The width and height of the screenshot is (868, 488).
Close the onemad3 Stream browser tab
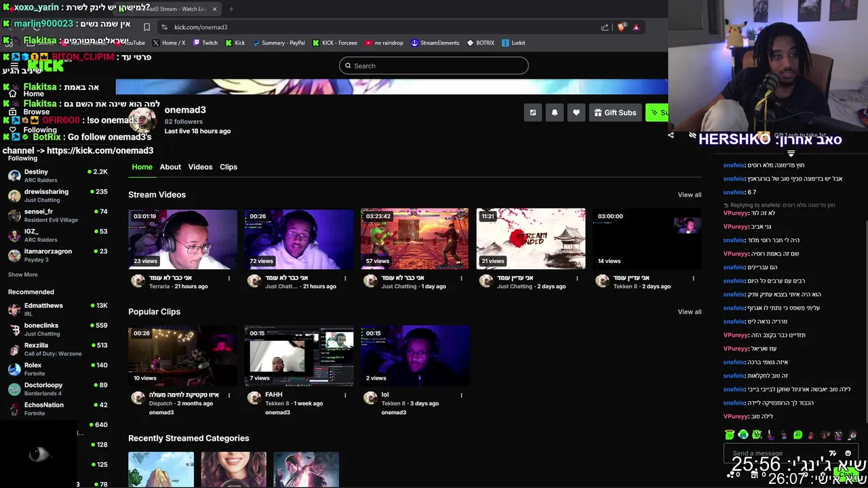215,9
